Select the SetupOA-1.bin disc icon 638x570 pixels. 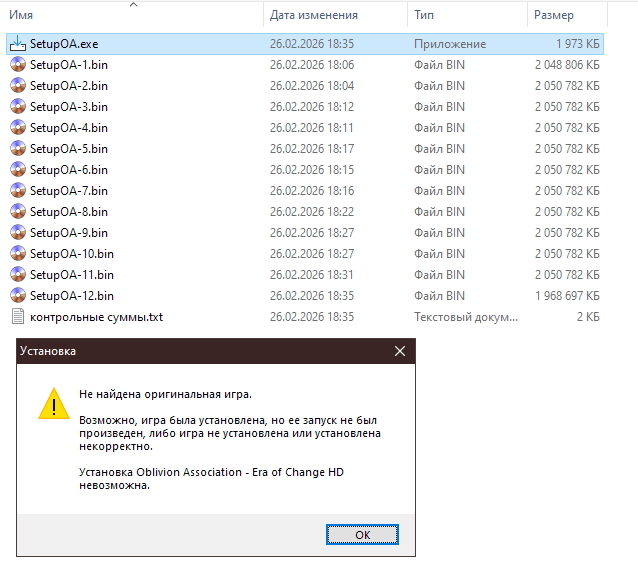tap(18, 65)
